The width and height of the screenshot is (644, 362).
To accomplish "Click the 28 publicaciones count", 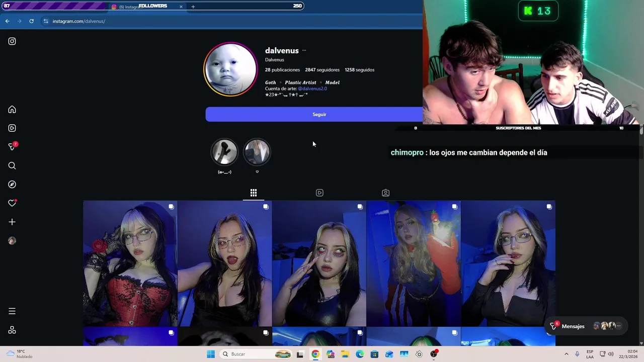I will point(282,70).
